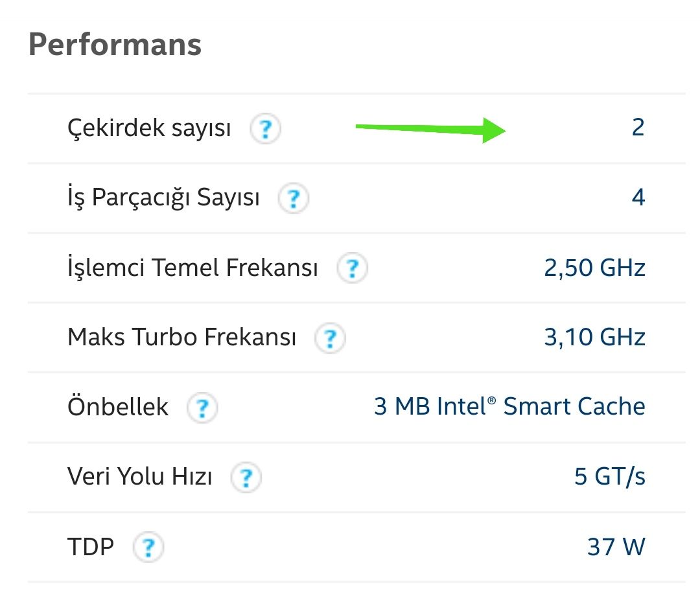The height and width of the screenshot is (609, 700).
Task: Select the Çekirdek sayısı label
Action: click(149, 128)
